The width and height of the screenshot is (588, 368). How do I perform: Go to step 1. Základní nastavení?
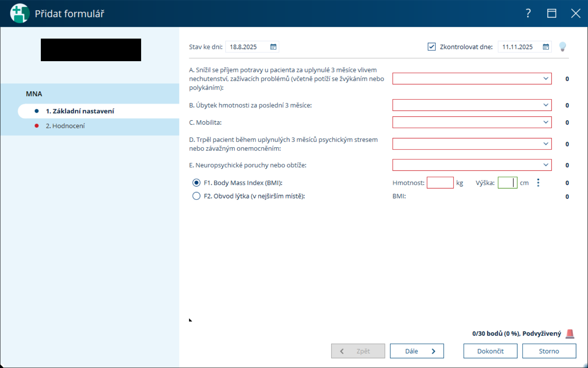pos(98,111)
